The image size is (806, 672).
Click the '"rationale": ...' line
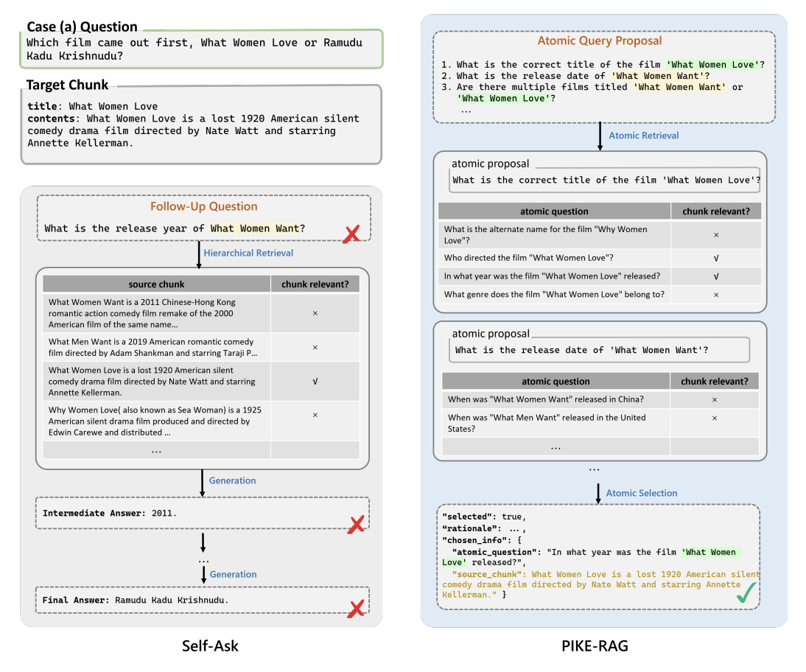(x=484, y=528)
